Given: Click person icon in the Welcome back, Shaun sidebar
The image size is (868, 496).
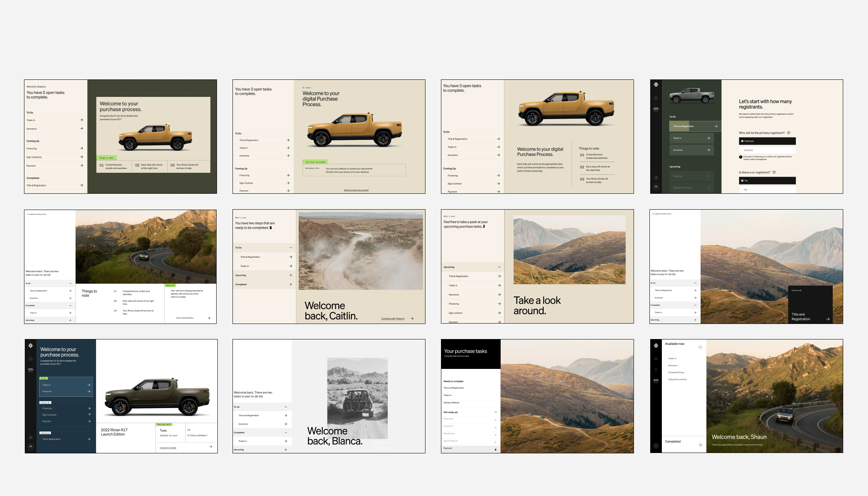Looking at the screenshot, I should pos(656,369).
